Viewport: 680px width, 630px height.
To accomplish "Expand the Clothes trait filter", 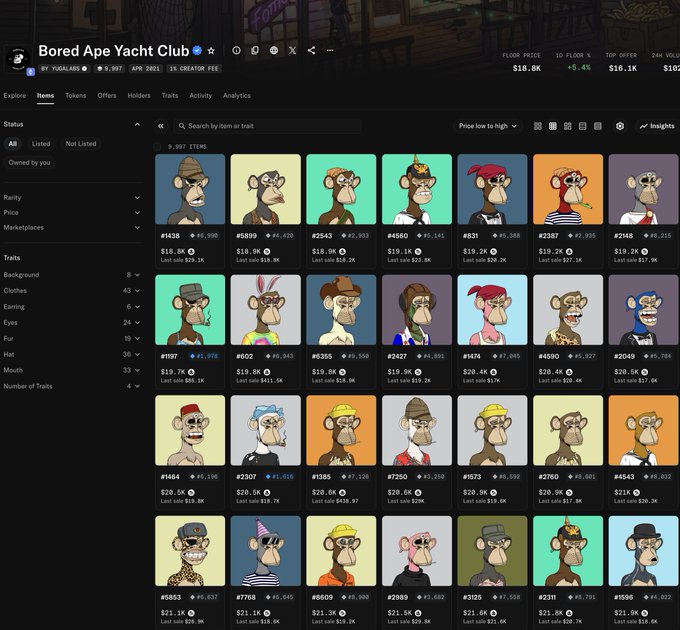I will 72,291.
